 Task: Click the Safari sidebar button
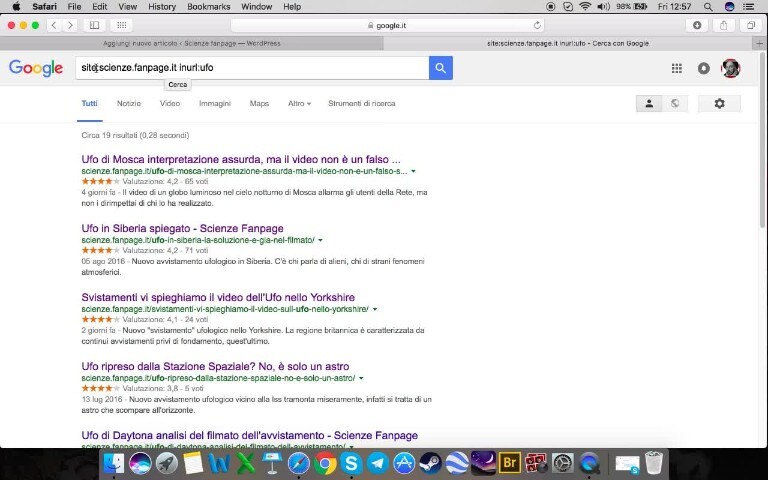(x=94, y=25)
